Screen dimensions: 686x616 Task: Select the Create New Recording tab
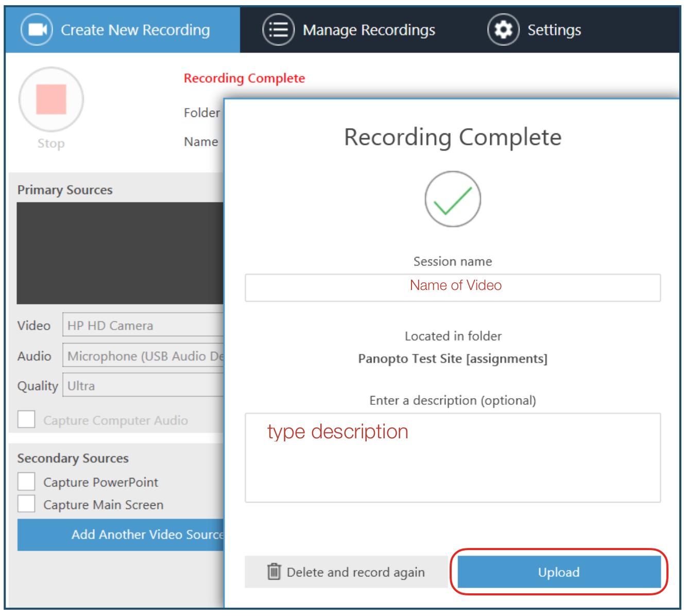pos(135,29)
